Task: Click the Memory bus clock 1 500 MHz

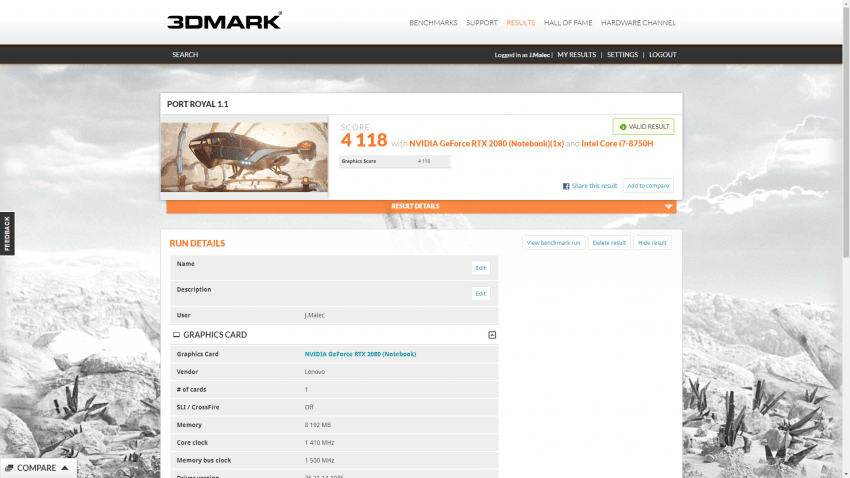Action: (x=319, y=461)
